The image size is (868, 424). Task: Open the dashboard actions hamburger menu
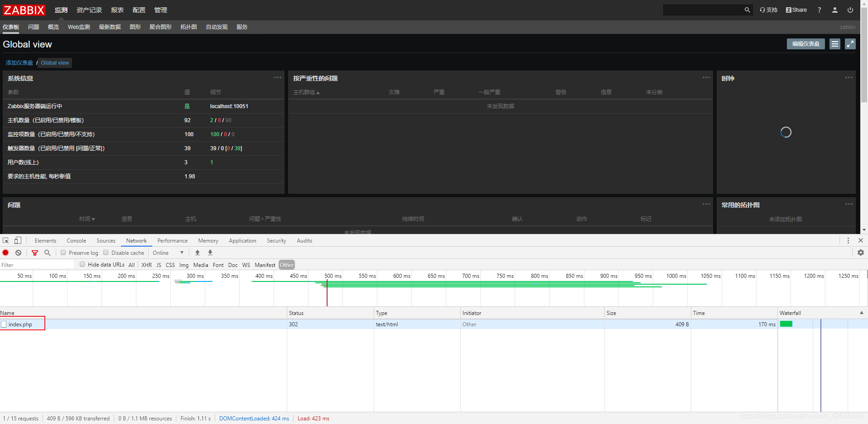coord(835,44)
